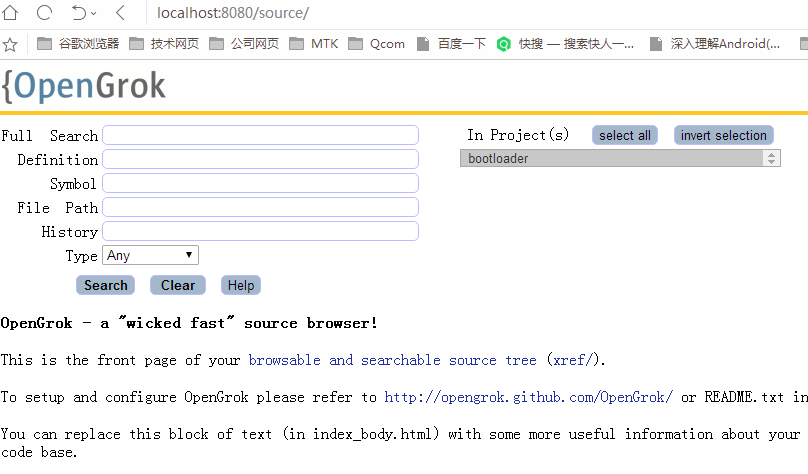
Task: Open the 技术网页 bookmark folder
Action: pos(164,44)
